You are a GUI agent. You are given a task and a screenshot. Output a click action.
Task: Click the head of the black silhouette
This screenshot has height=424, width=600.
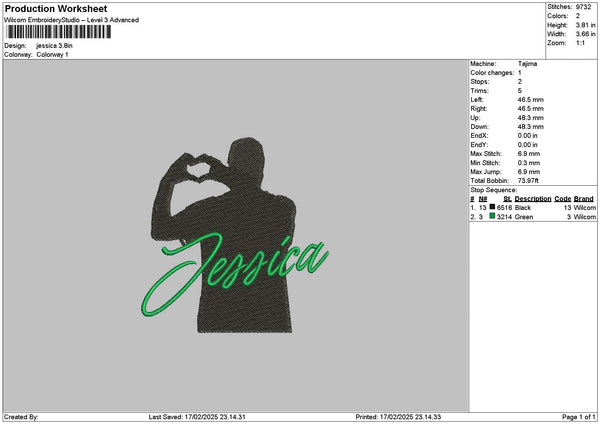pos(246,155)
